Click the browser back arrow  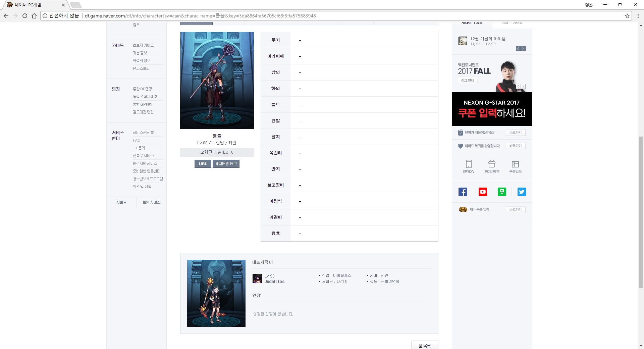click(6, 16)
